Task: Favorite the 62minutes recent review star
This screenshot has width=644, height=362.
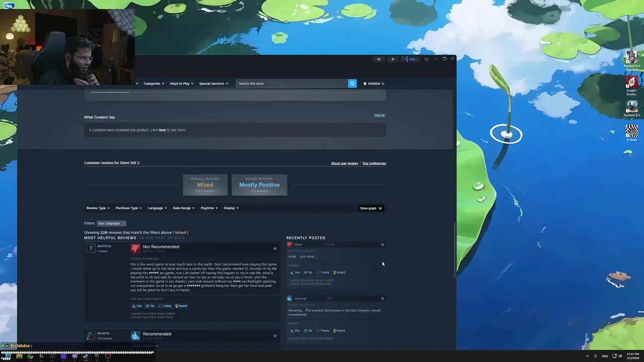Action: [382, 298]
